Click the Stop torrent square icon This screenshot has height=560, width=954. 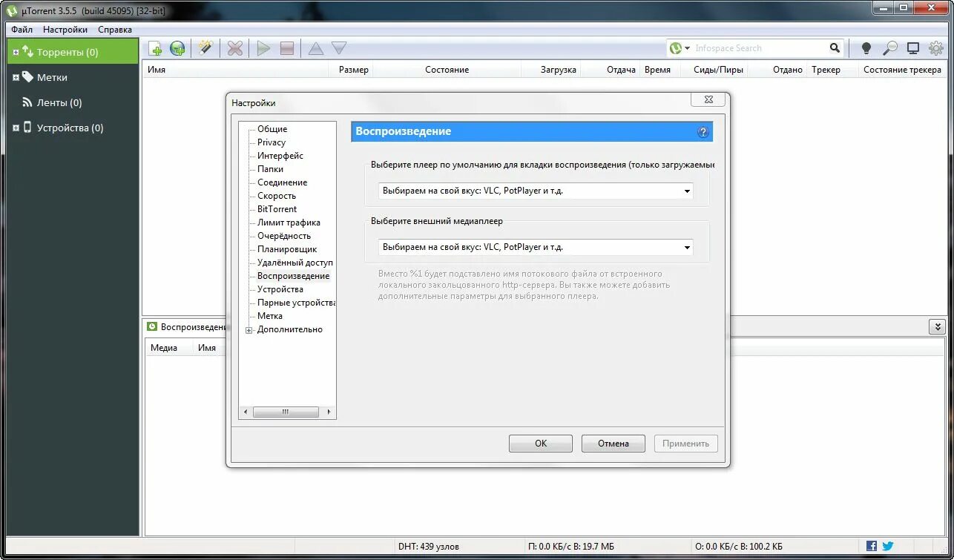click(x=287, y=49)
